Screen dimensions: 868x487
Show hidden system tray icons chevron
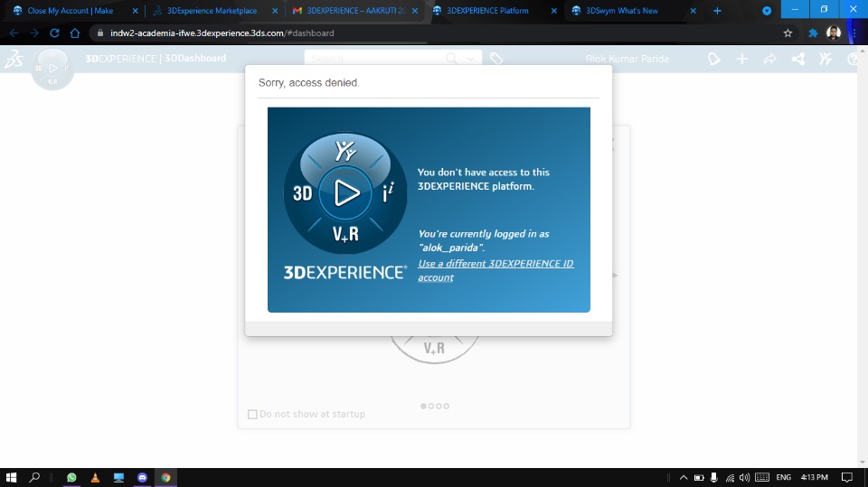pos(684,477)
